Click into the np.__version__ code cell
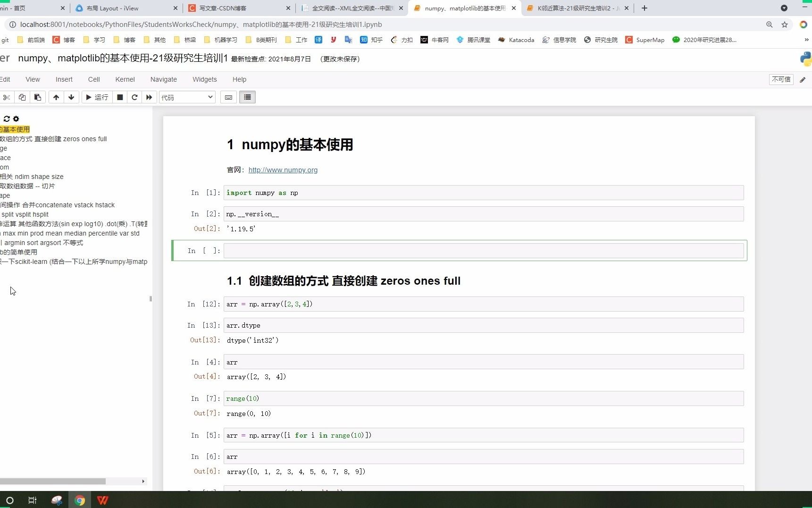 [x=484, y=214]
